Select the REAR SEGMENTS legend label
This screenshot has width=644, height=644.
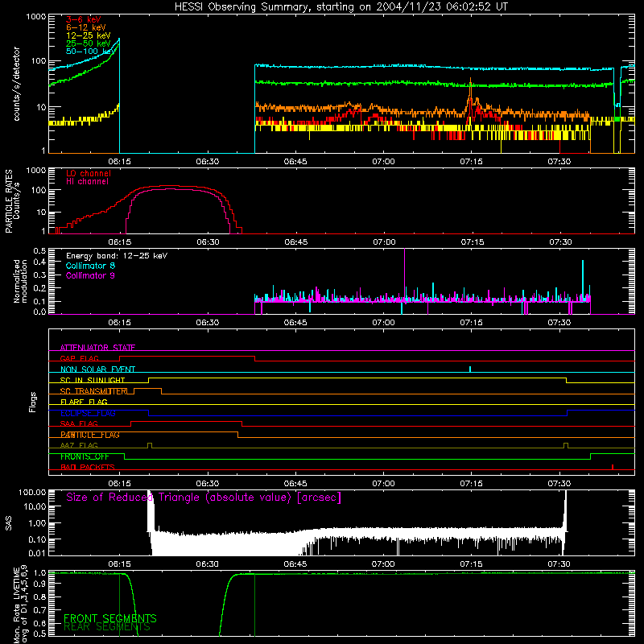(x=107, y=627)
